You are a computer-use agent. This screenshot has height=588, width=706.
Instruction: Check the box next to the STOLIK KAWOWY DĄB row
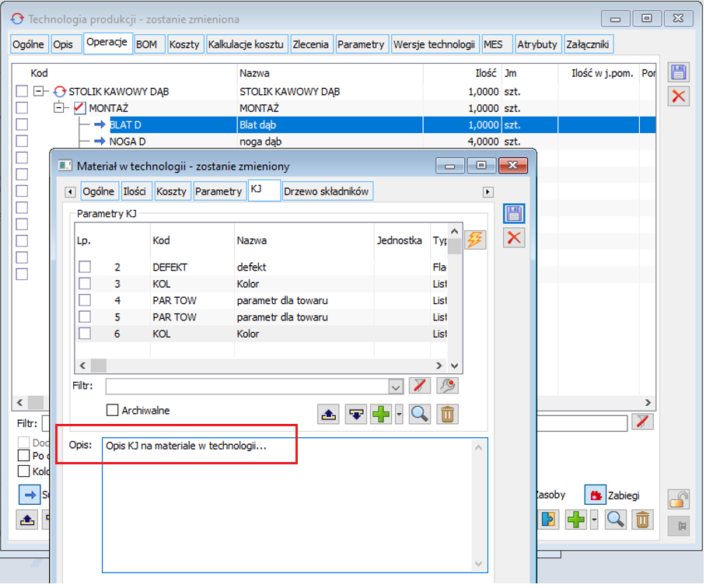pos(22,92)
